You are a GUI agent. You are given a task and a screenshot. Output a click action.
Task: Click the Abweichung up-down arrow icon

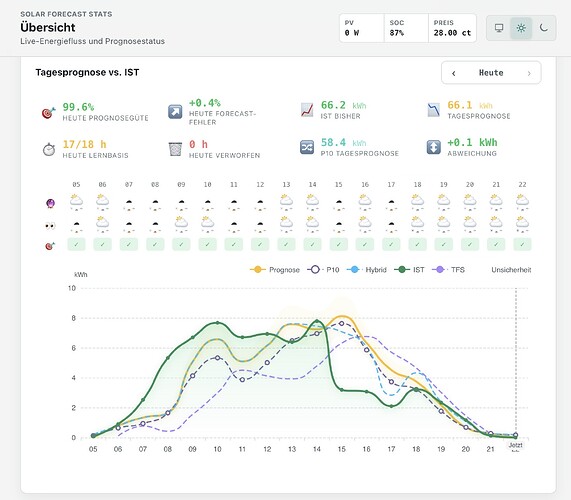point(433,147)
